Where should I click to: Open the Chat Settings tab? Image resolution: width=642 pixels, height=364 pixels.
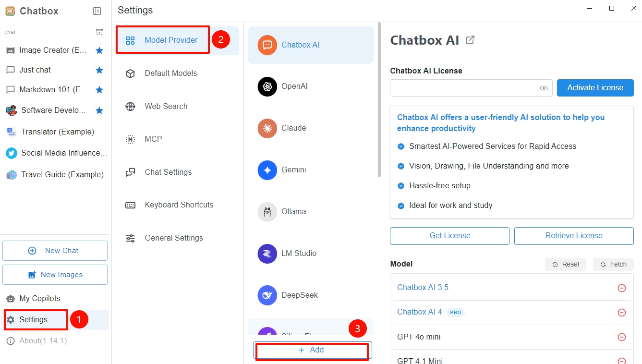pyautogui.click(x=177, y=172)
